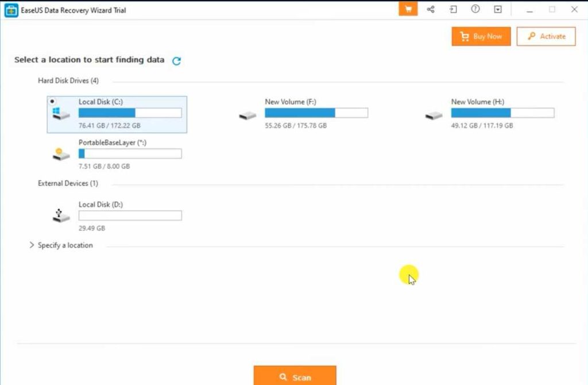Screen dimensions: 588x385
Task: Click the Buy Now button
Action: [481, 36]
